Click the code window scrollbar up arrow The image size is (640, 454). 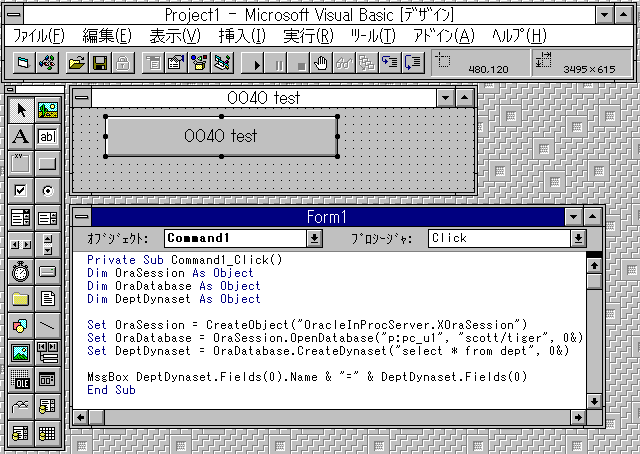click(x=593, y=264)
